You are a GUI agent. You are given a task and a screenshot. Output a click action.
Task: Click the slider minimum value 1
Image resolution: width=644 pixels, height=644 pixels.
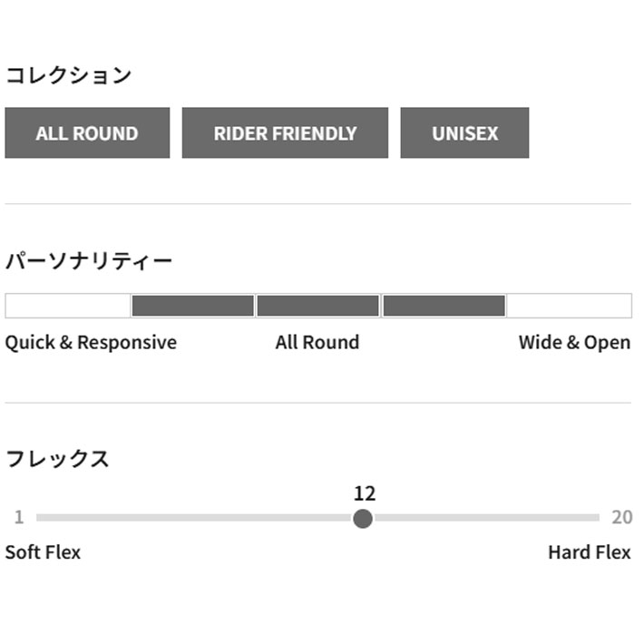[x=19, y=518]
